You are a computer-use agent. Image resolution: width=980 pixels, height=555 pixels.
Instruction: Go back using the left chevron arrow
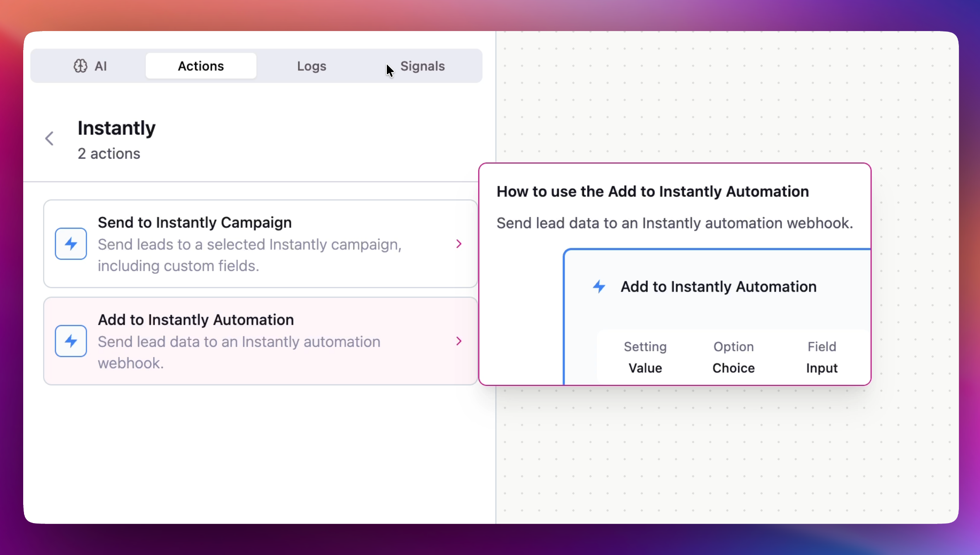(49, 138)
